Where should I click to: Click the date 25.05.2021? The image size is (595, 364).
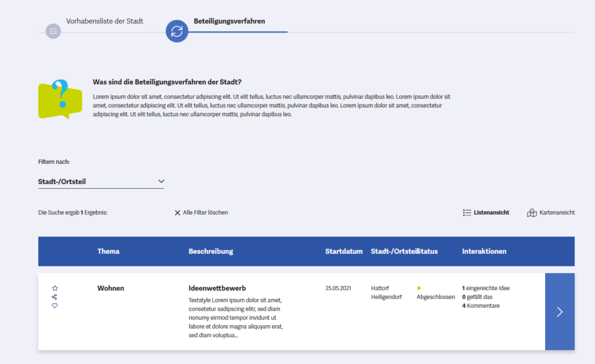click(338, 288)
